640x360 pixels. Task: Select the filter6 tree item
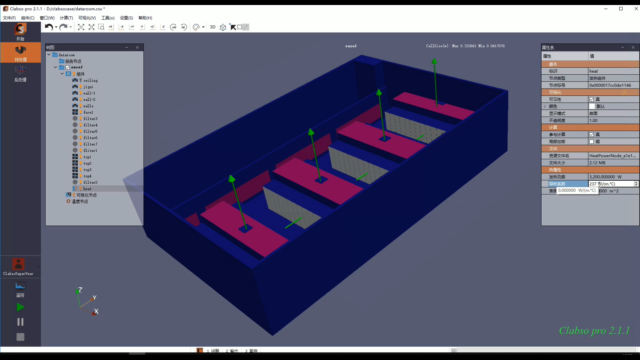point(90,138)
